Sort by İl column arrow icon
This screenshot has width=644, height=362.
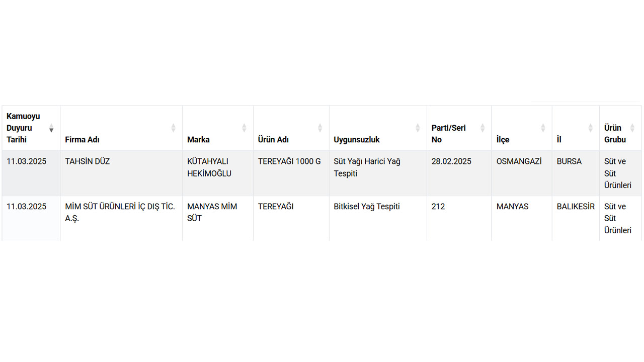coord(591,128)
